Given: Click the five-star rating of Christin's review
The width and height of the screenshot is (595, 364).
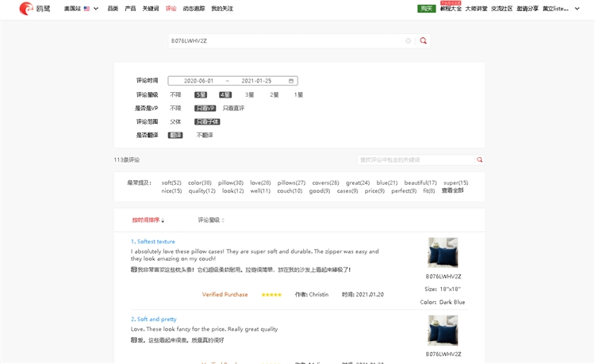Looking at the screenshot, I should click(271, 295).
